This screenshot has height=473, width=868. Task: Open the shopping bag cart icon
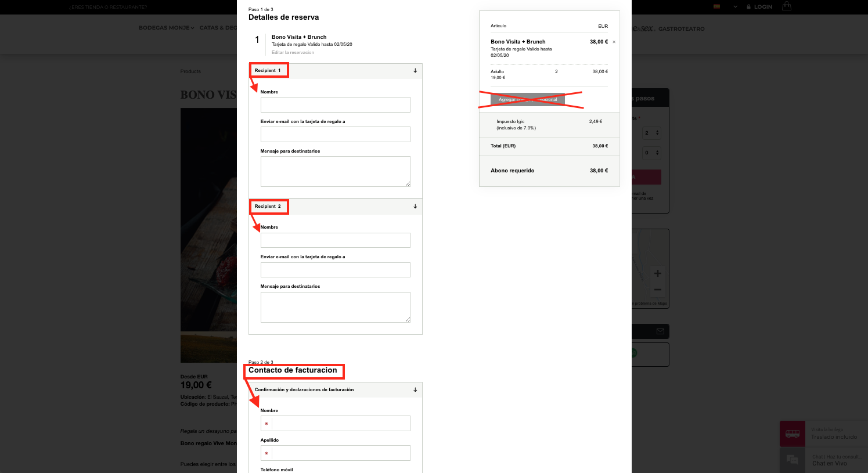coord(787,6)
